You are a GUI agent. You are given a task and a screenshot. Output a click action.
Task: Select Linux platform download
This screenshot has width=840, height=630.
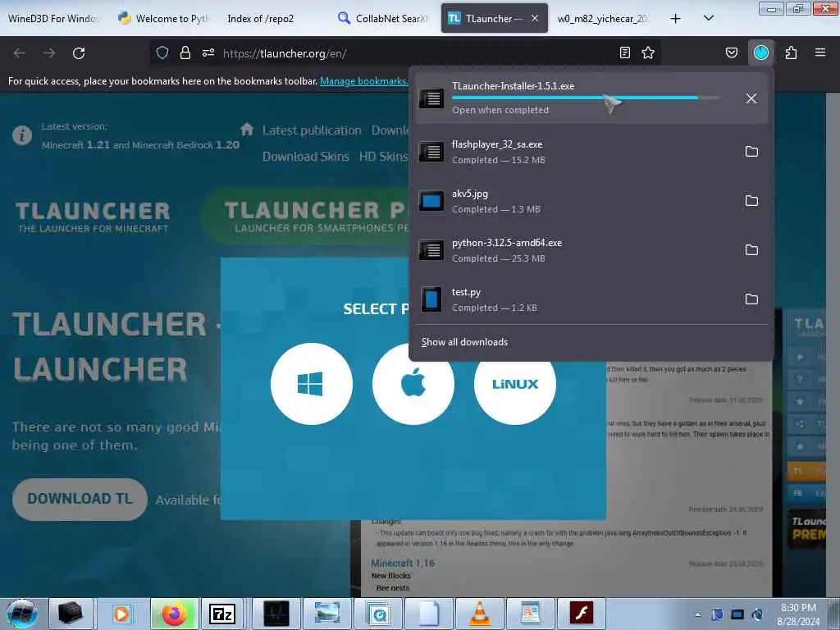click(x=515, y=384)
